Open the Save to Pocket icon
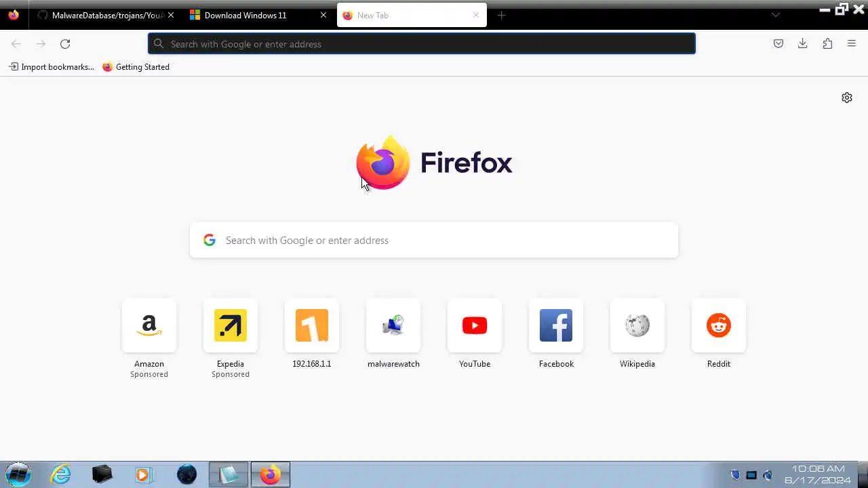The height and width of the screenshot is (488, 868). [778, 43]
